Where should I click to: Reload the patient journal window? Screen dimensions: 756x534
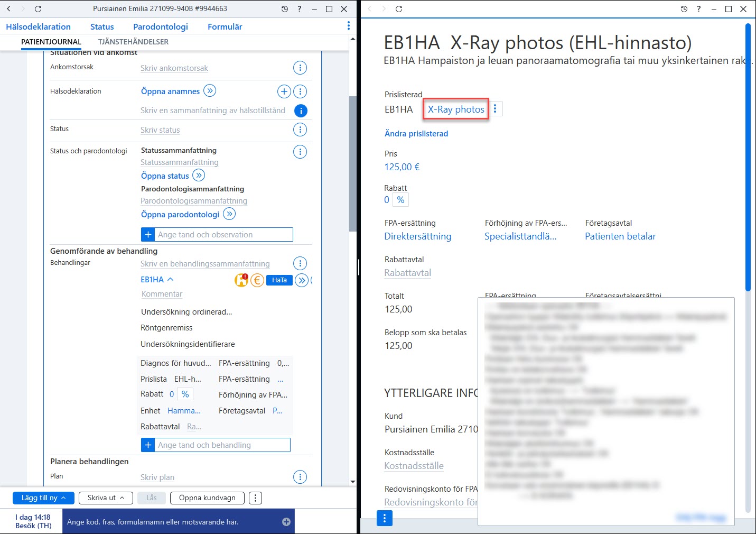click(x=38, y=8)
